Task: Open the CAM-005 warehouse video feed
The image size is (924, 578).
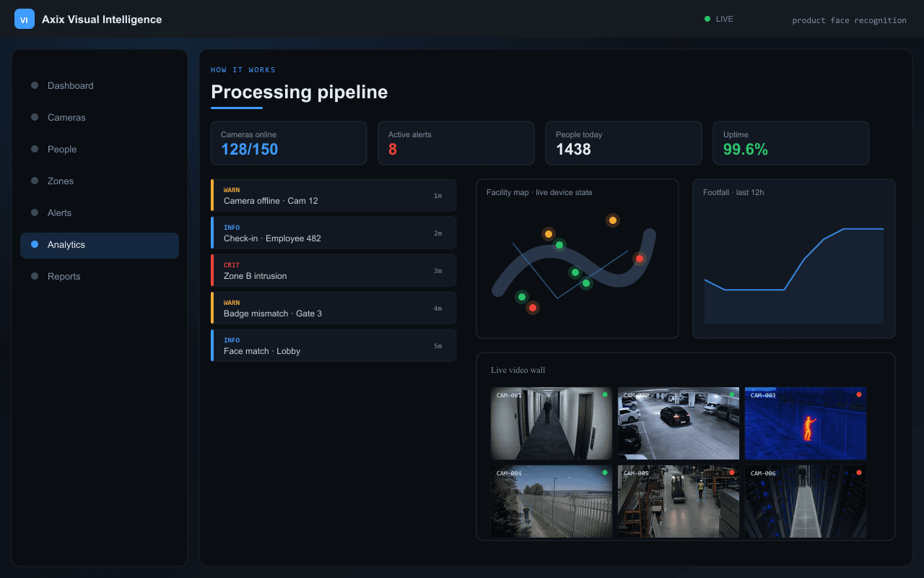Action: tap(679, 501)
